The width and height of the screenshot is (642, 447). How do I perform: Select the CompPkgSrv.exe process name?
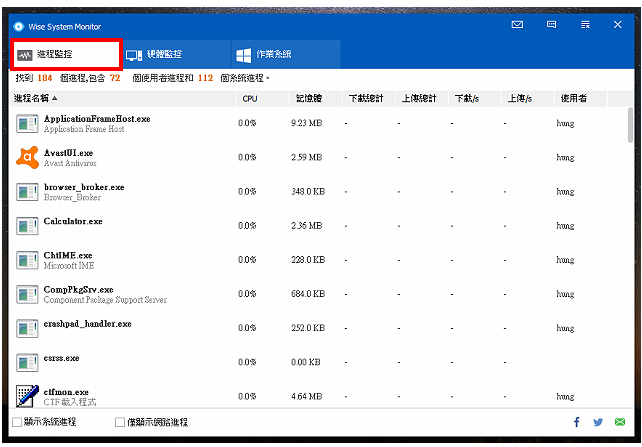pyautogui.click(x=79, y=289)
